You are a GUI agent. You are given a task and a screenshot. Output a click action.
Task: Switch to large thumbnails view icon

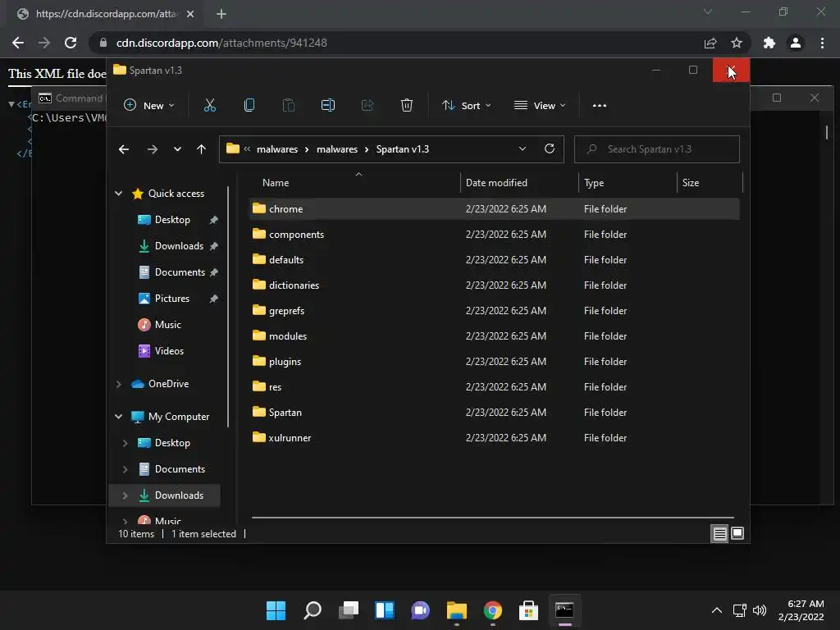pyautogui.click(x=737, y=533)
